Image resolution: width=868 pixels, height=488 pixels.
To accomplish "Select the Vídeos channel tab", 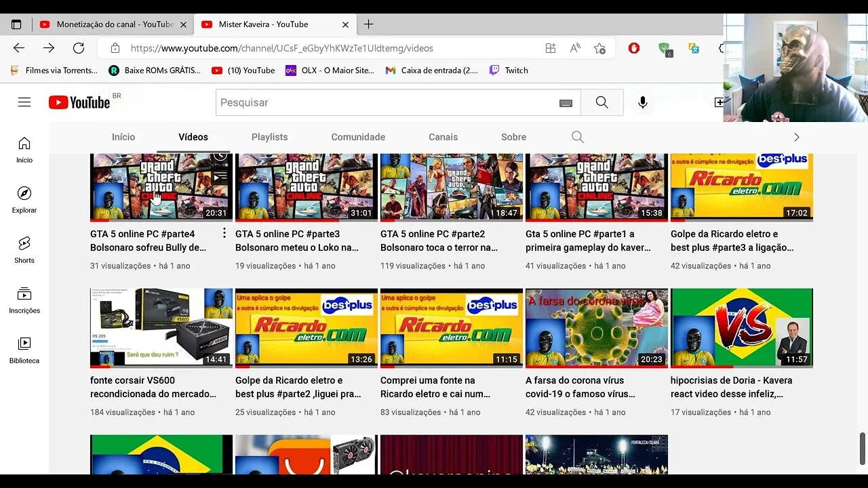I will tap(193, 137).
